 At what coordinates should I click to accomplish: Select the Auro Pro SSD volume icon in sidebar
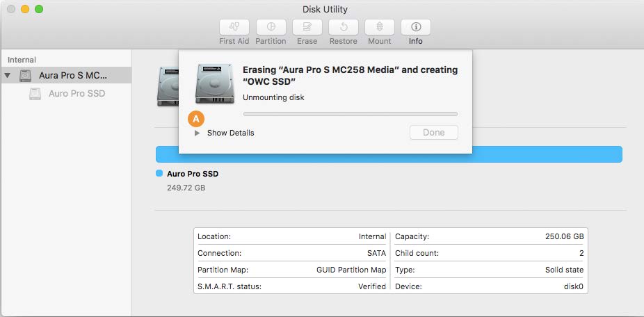point(35,94)
